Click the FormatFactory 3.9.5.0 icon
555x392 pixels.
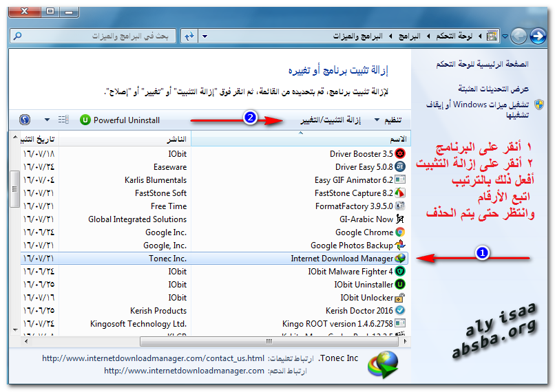click(400, 206)
